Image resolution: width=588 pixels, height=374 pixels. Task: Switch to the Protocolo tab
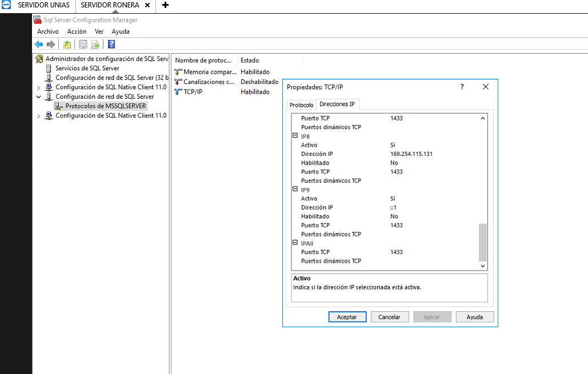(302, 105)
